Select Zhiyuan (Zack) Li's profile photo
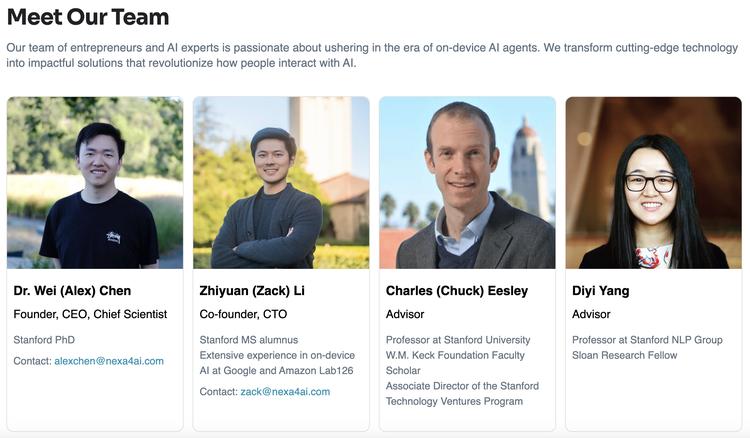This screenshot has height=438, width=750. click(281, 183)
